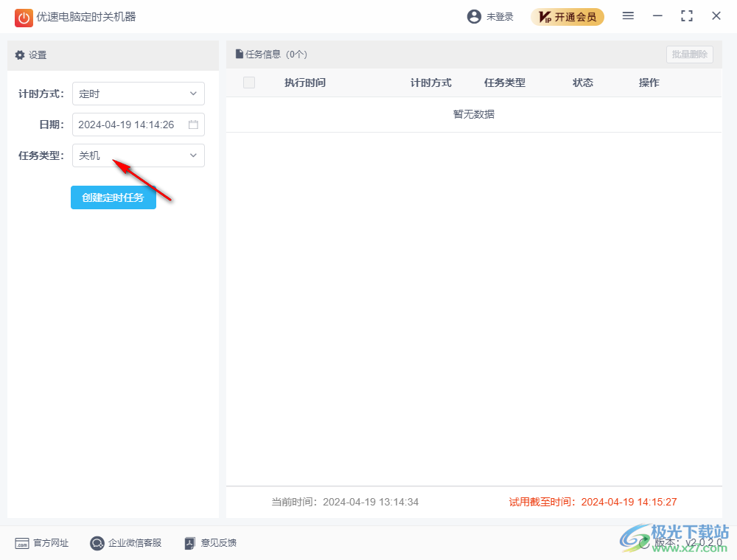Click the user avatar icon for login
Screen dimensions: 737x560
coord(474,16)
